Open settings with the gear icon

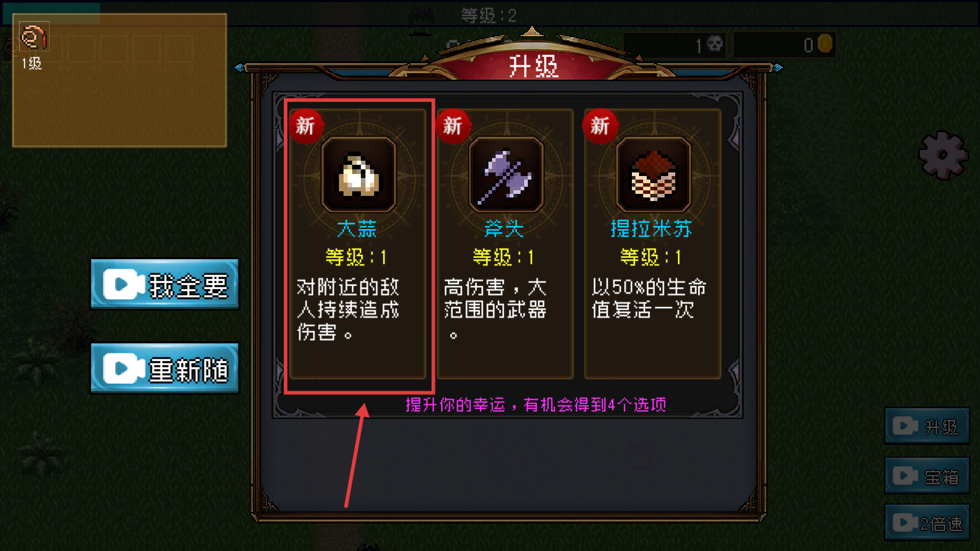click(x=943, y=155)
